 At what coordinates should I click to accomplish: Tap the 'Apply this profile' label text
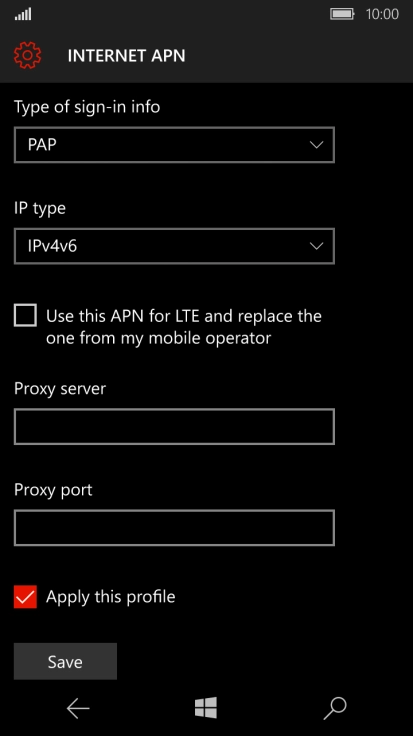pyautogui.click(x=111, y=597)
